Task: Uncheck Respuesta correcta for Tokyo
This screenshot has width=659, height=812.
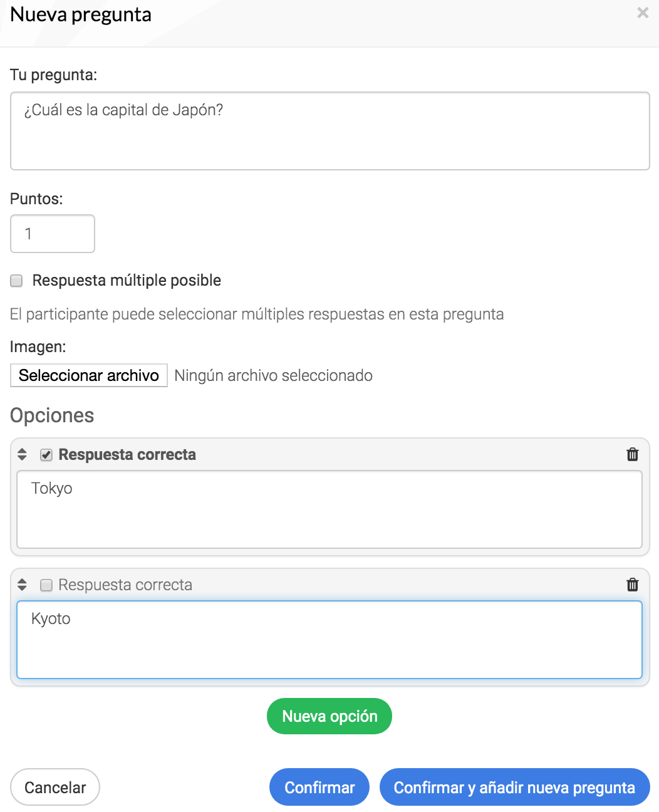Action: pos(46,455)
